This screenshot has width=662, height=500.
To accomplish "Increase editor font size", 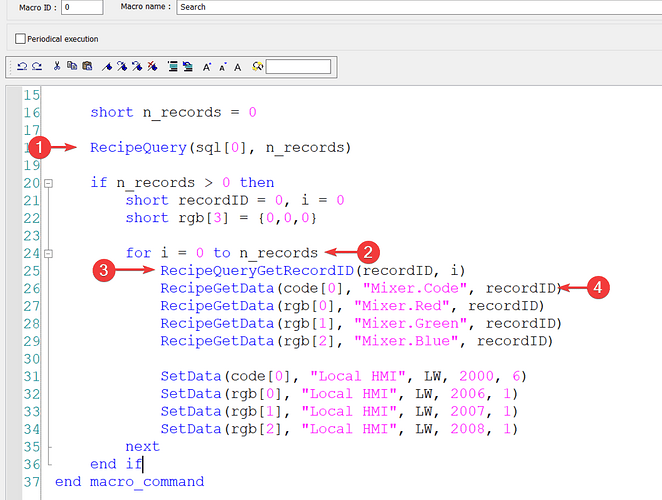I will [206, 67].
